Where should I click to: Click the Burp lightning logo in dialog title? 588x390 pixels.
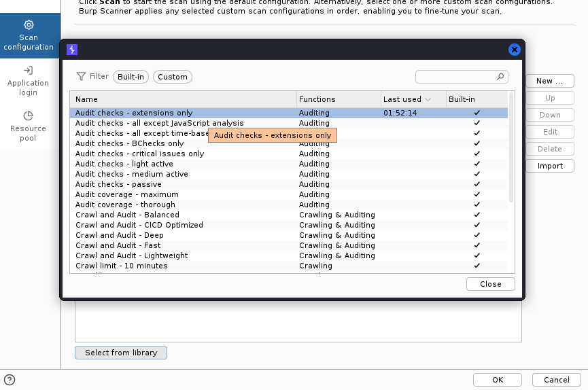click(x=72, y=50)
